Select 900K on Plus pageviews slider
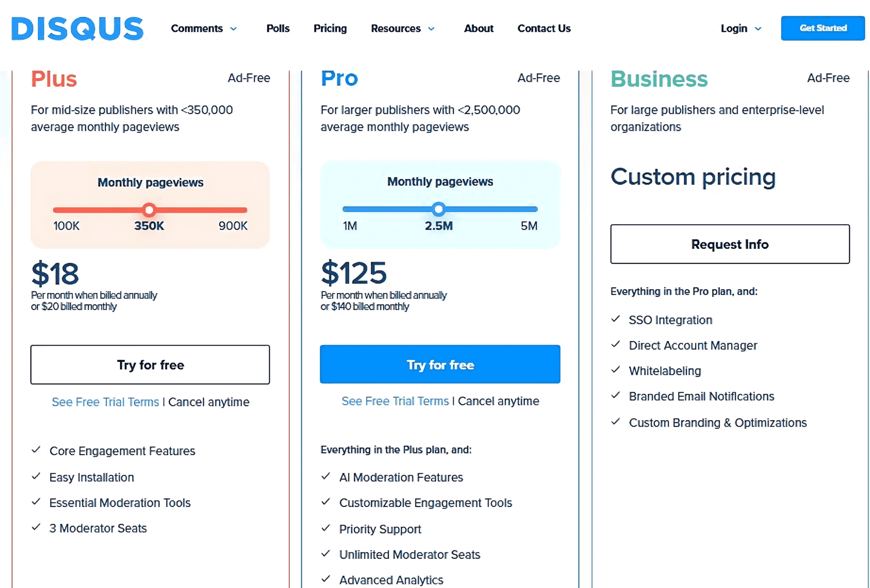This screenshot has width=870, height=588. click(233, 225)
